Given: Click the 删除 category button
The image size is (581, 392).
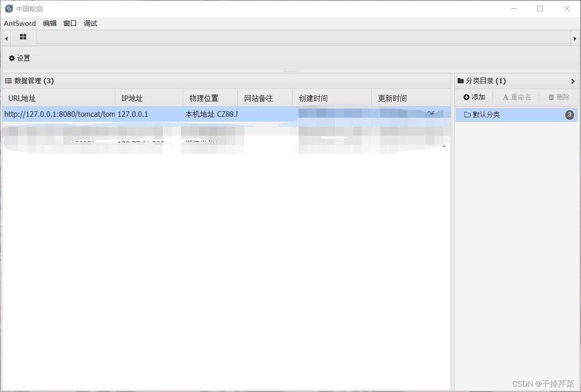Looking at the screenshot, I should point(559,97).
